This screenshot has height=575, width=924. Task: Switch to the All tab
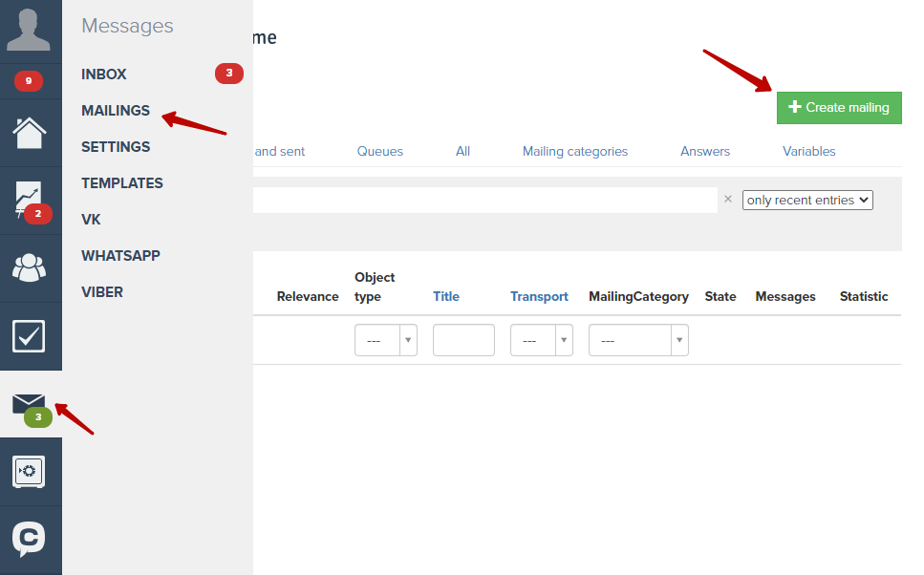coord(462,152)
